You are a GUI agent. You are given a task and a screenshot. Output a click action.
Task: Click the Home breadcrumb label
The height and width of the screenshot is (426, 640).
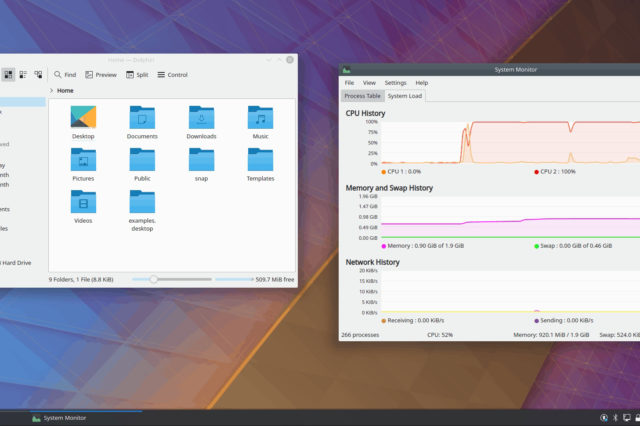point(65,91)
